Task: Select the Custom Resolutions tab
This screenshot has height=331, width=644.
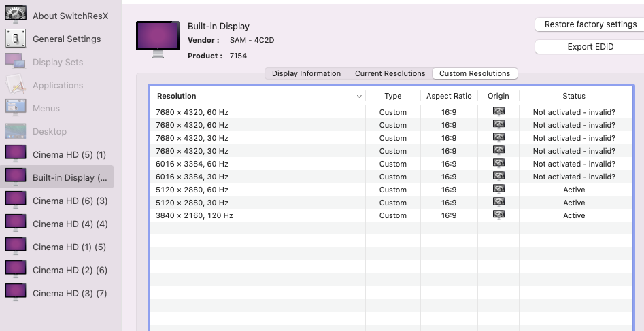Action: (475, 73)
